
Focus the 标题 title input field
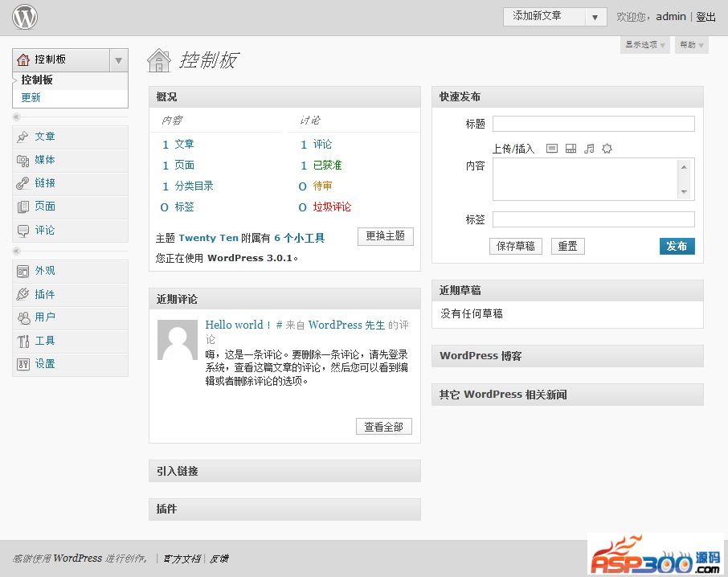pyautogui.click(x=593, y=124)
